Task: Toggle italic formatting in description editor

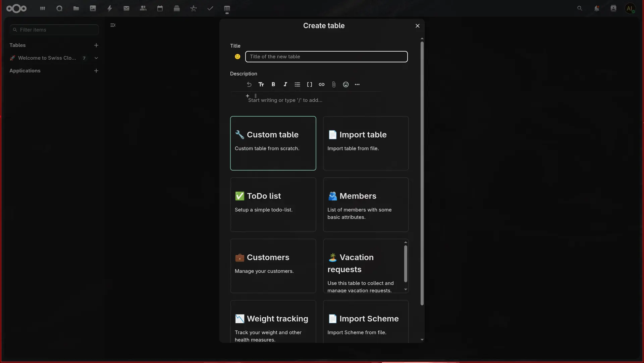Action: pos(285,84)
